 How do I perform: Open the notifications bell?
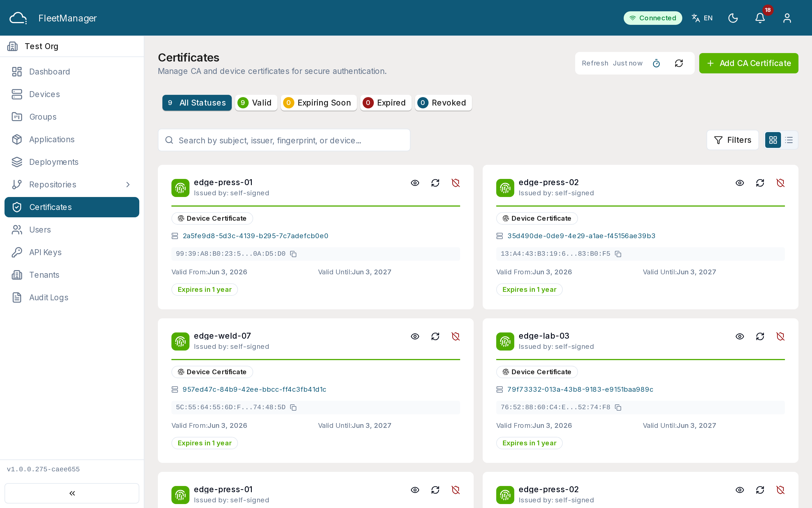760,18
